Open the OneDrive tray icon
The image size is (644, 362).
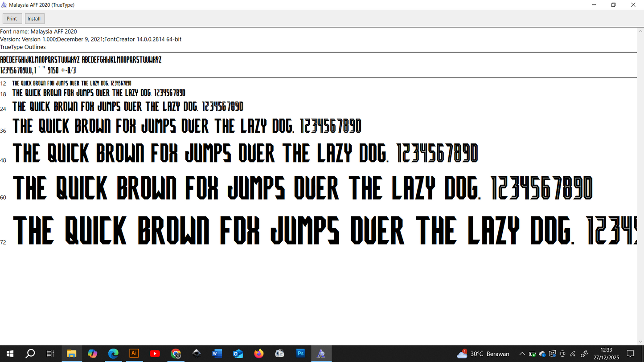click(542, 354)
